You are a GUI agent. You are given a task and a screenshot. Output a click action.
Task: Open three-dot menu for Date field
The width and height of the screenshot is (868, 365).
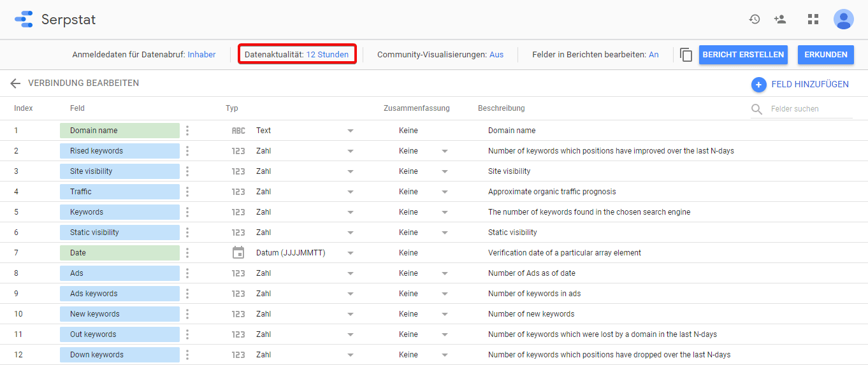pos(187,253)
